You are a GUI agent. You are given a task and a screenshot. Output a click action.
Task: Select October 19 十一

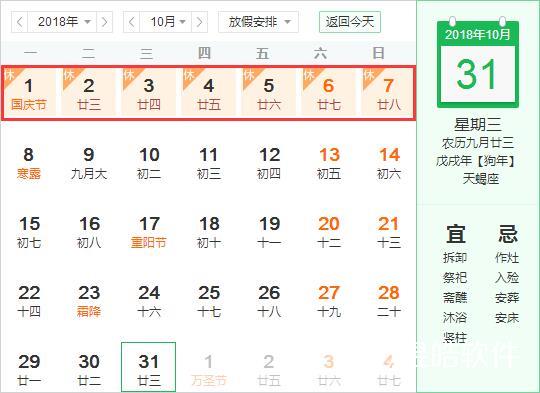pos(269,231)
